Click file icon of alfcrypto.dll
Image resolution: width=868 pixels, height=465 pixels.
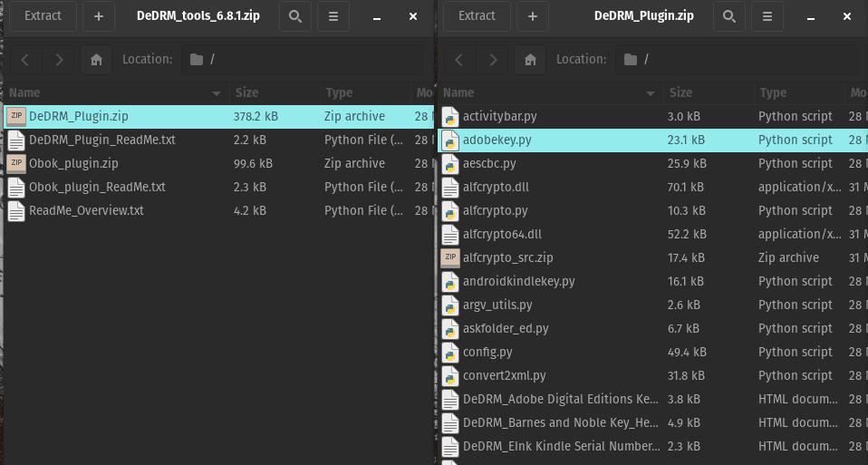(450, 187)
